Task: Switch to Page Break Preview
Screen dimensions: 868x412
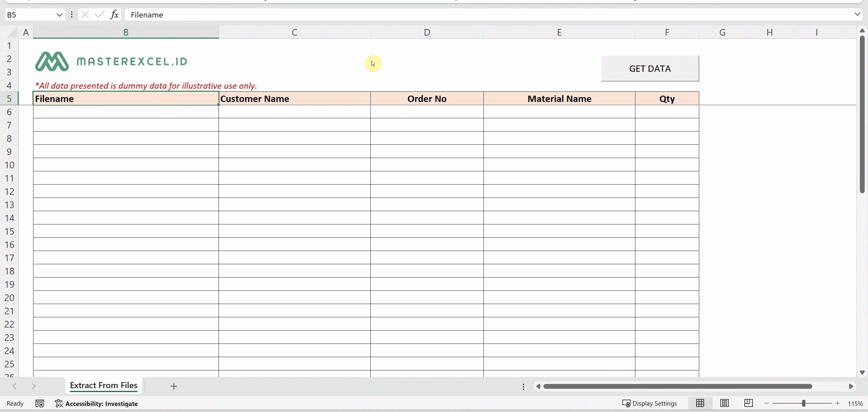Action: coord(748,403)
